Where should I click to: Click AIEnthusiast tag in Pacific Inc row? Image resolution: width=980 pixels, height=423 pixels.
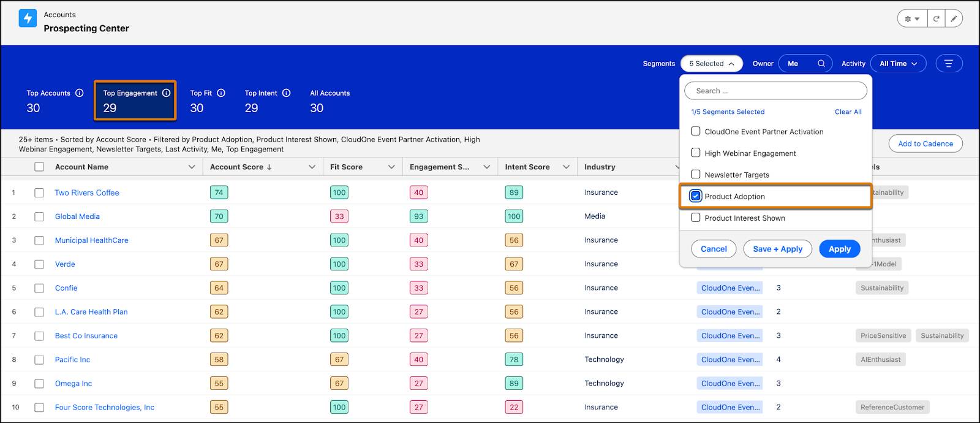pos(880,360)
